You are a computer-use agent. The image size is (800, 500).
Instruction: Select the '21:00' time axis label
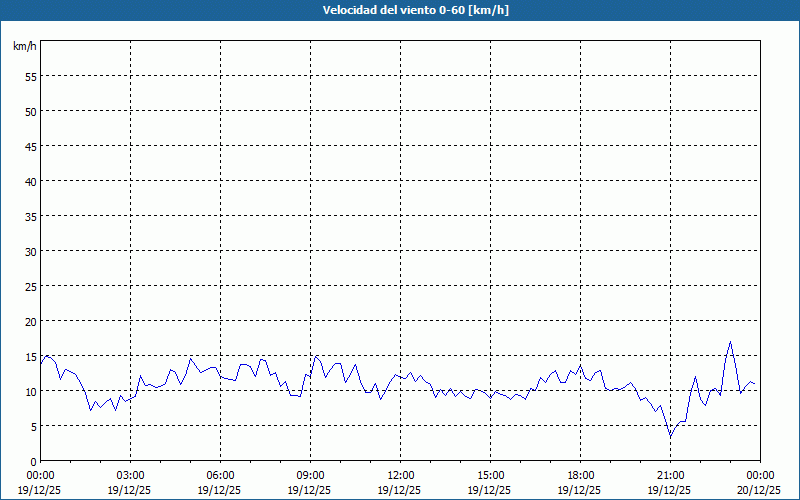coord(670,476)
